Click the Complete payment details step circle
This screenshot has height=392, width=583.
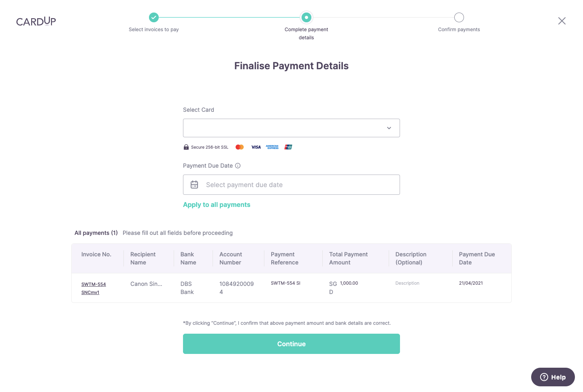tap(306, 17)
